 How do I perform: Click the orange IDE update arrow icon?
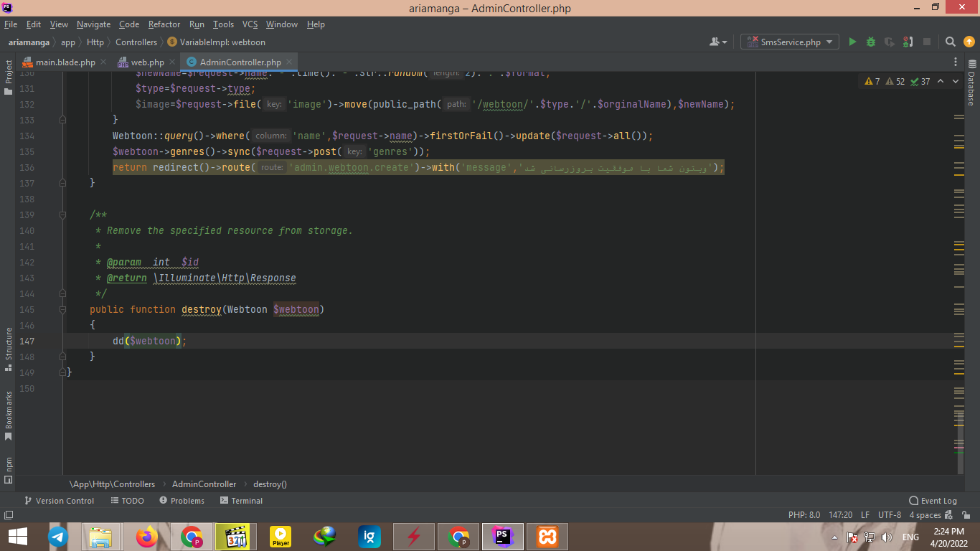tap(969, 42)
